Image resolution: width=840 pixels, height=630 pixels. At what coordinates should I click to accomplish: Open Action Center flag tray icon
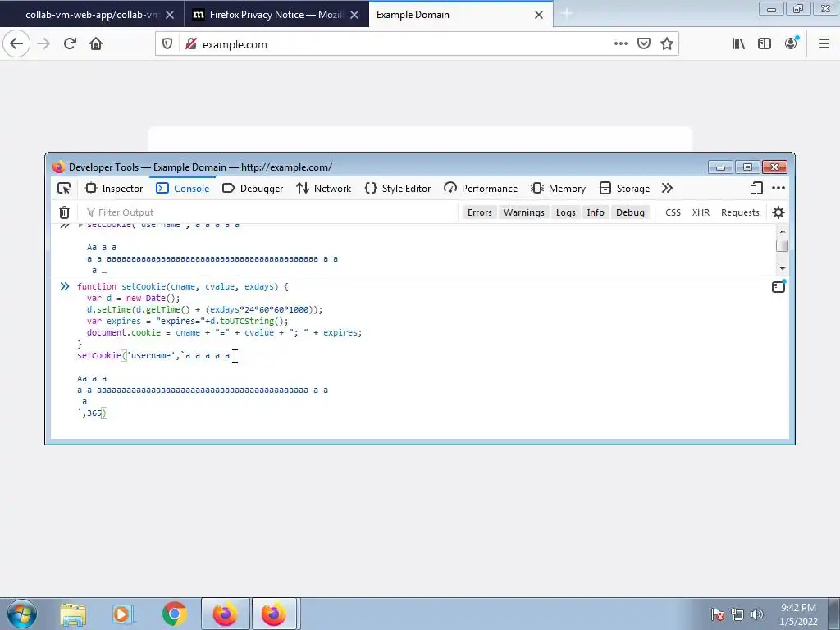click(718, 614)
